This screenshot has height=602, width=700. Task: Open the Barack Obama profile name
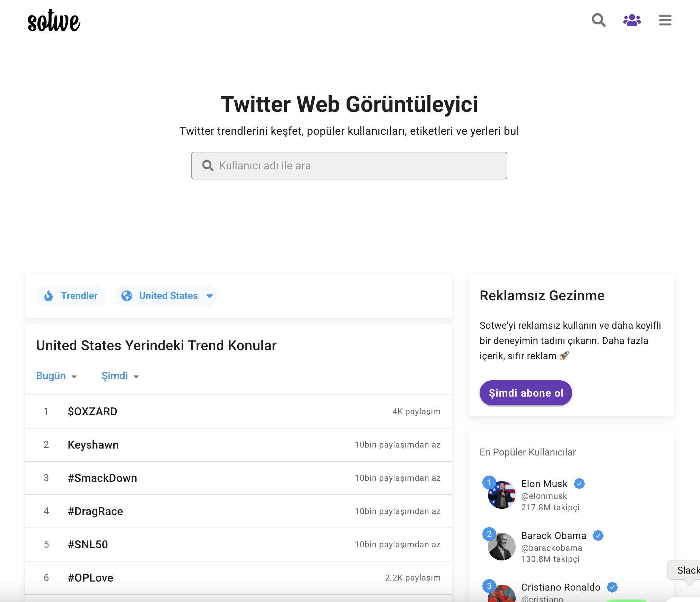553,535
